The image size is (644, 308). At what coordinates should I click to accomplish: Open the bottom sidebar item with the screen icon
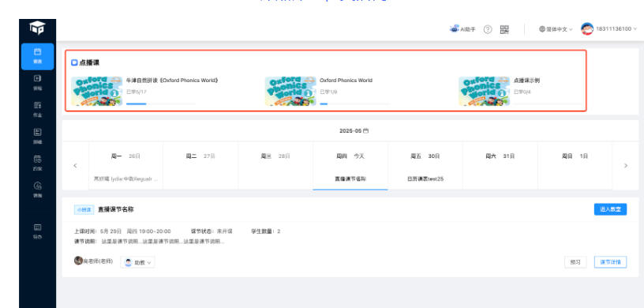[x=37, y=231]
